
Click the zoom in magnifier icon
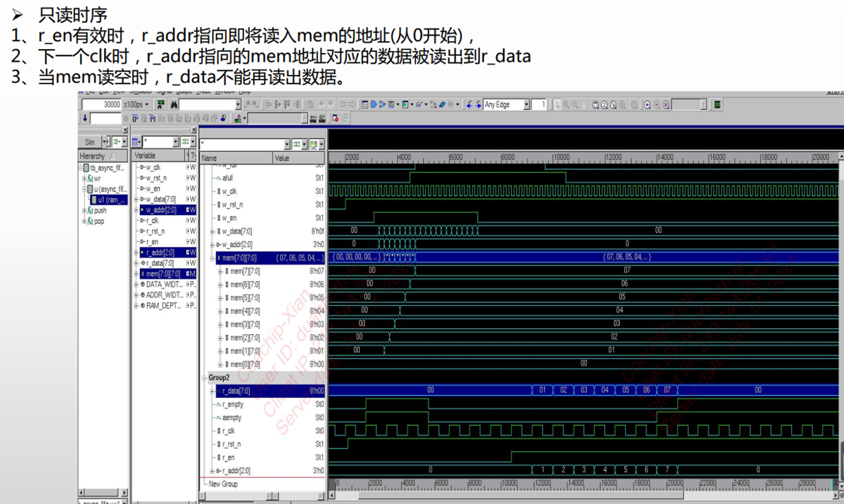tap(566, 105)
